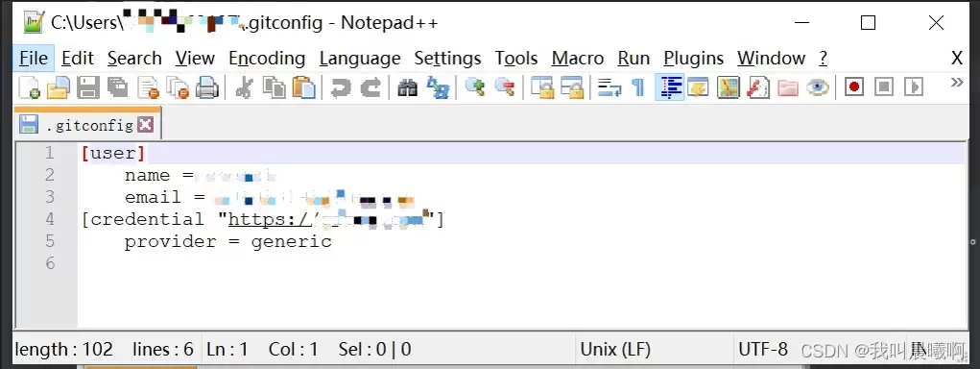Viewport: 980px width, 369px height.
Task: Click the 'length : 102' status entry
Action: (63, 349)
